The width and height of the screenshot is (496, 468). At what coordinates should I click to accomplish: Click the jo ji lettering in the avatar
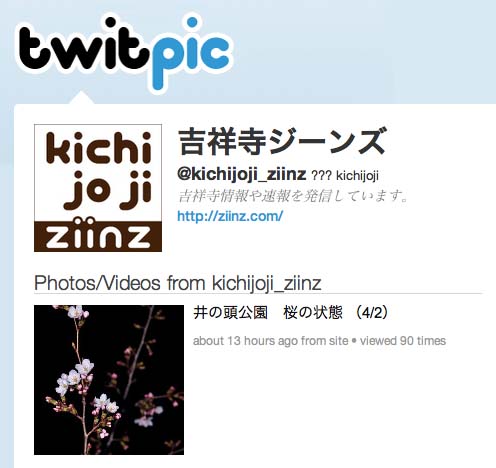107,190
